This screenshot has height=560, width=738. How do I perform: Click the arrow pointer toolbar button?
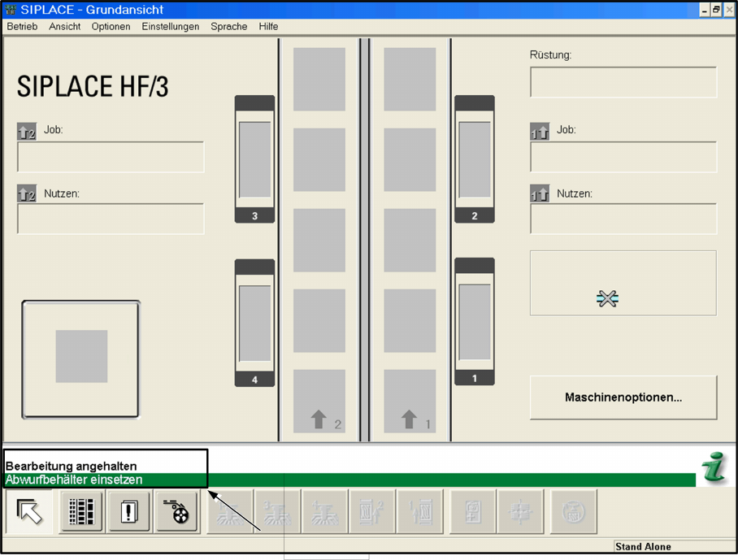click(29, 512)
